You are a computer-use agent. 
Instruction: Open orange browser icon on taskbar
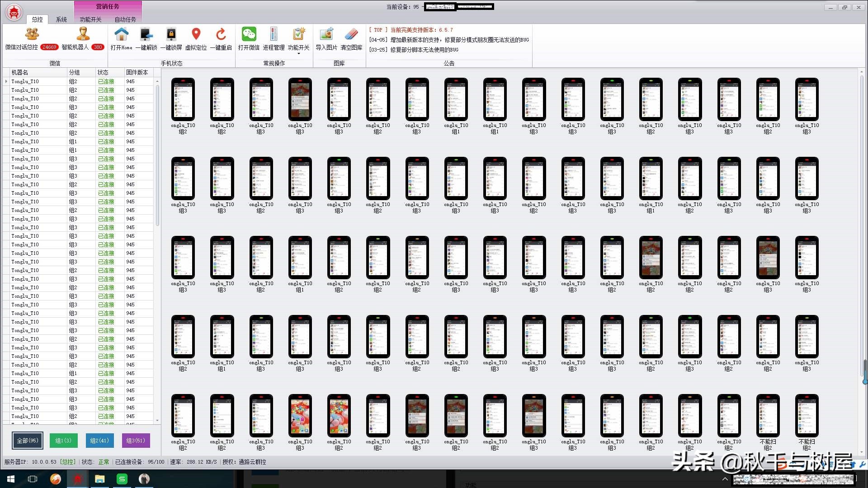tap(55, 479)
